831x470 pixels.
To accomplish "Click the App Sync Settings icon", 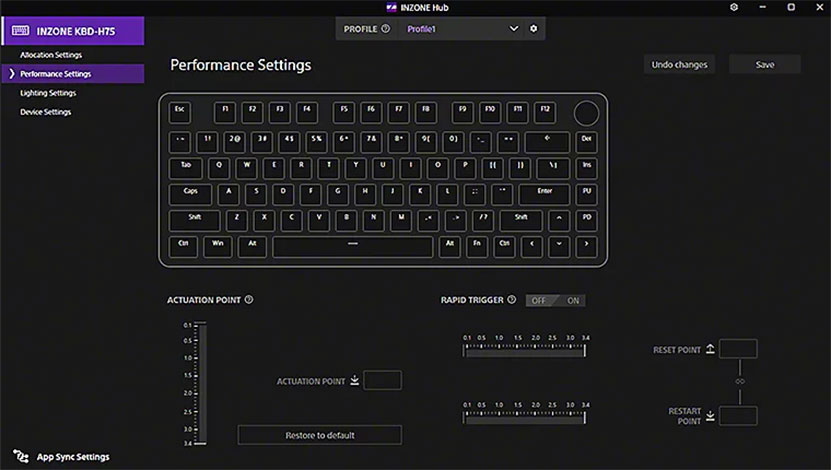I will click(21, 456).
